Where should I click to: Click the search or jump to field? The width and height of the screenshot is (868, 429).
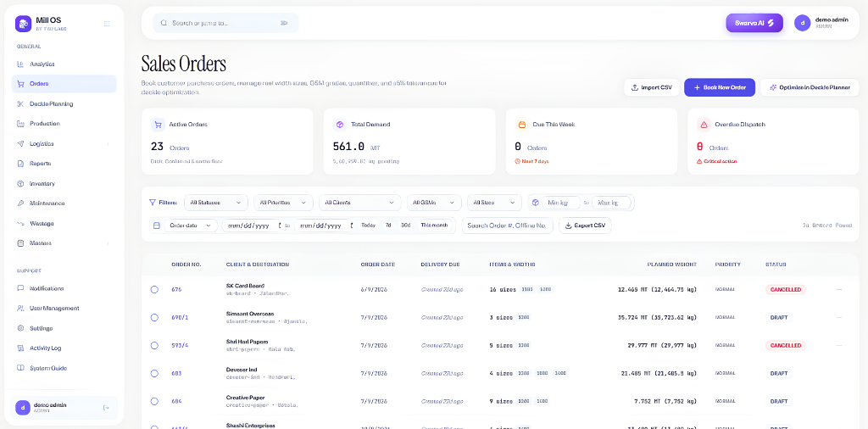click(225, 23)
